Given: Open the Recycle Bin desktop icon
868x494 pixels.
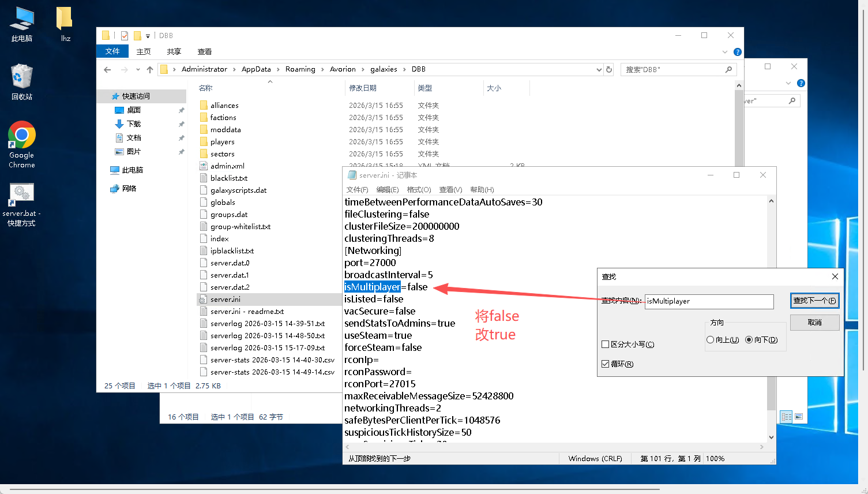Looking at the screenshot, I should (22, 77).
